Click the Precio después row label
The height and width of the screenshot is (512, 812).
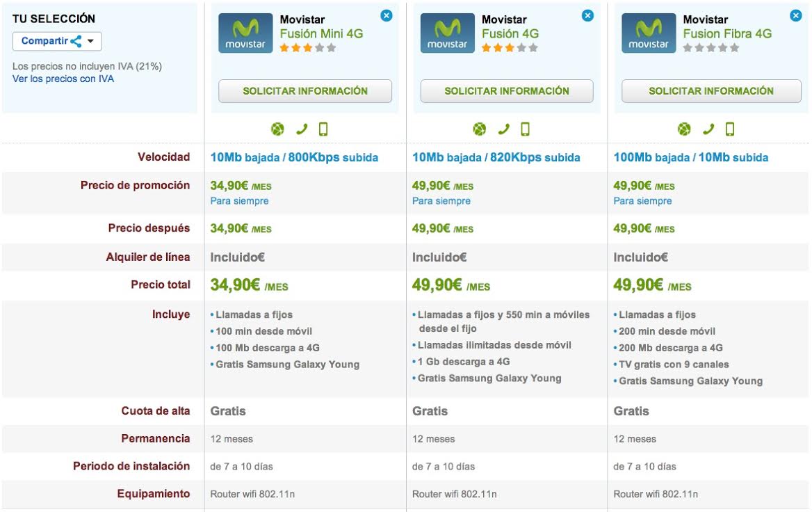tap(149, 228)
